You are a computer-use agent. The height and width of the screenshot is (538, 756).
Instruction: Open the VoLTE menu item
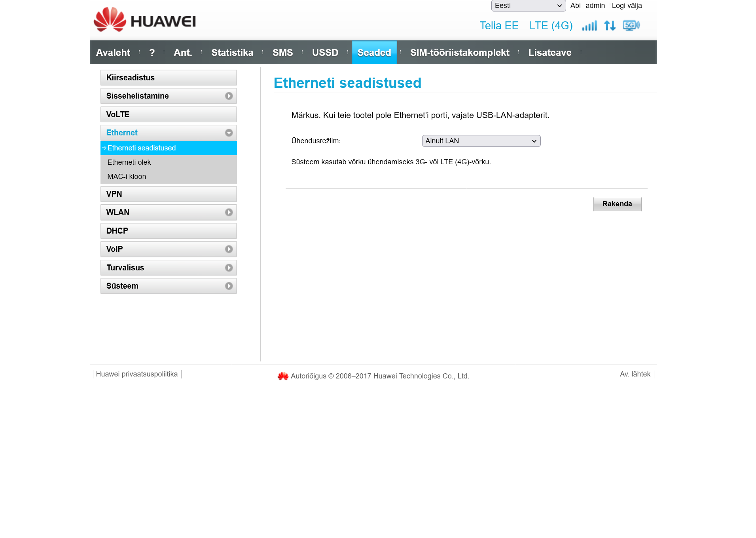(x=169, y=115)
